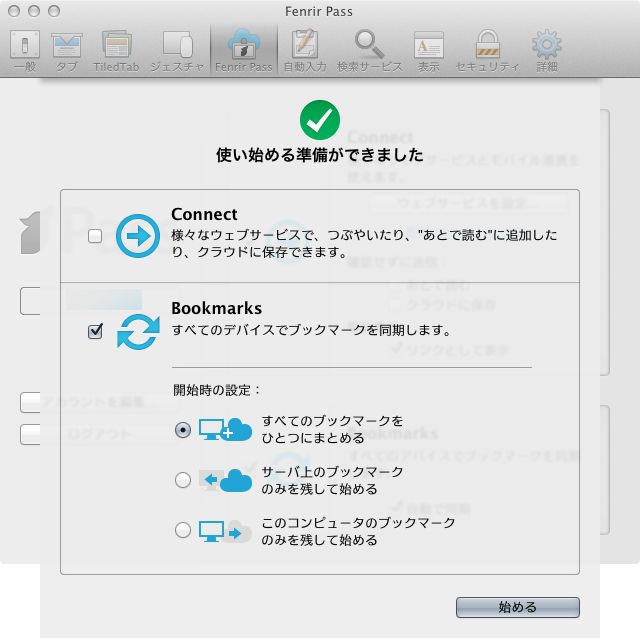Click the 開始時の設定: label

(x=217, y=390)
